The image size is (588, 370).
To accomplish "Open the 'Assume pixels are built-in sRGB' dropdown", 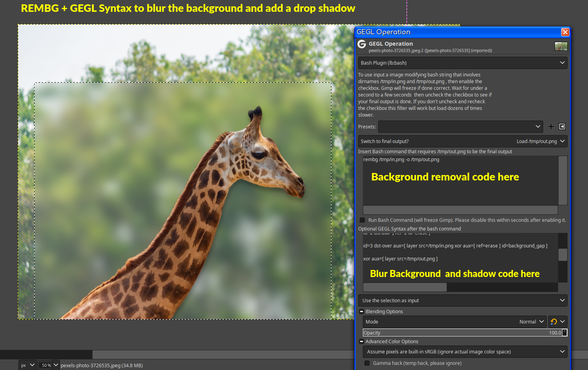I will [465, 351].
